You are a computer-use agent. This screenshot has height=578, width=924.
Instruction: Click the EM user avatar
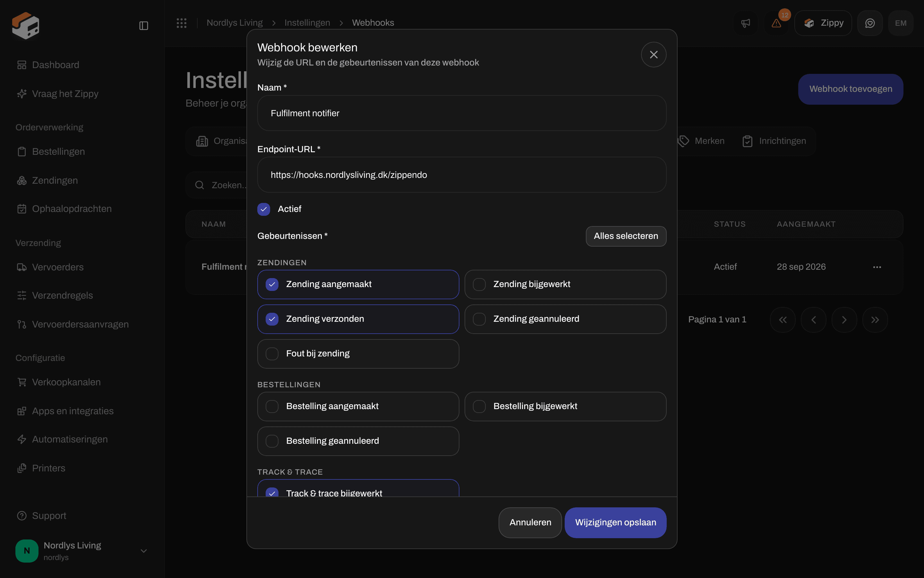click(x=901, y=23)
